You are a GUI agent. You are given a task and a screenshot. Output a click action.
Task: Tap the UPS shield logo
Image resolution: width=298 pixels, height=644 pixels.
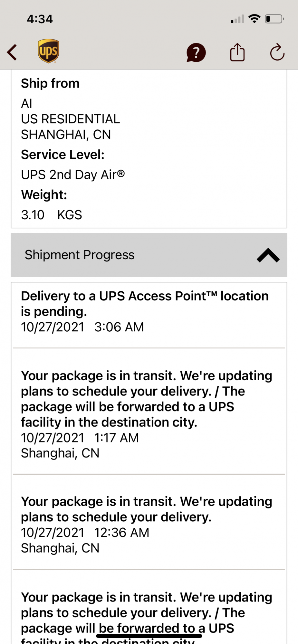click(x=48, y=51)
